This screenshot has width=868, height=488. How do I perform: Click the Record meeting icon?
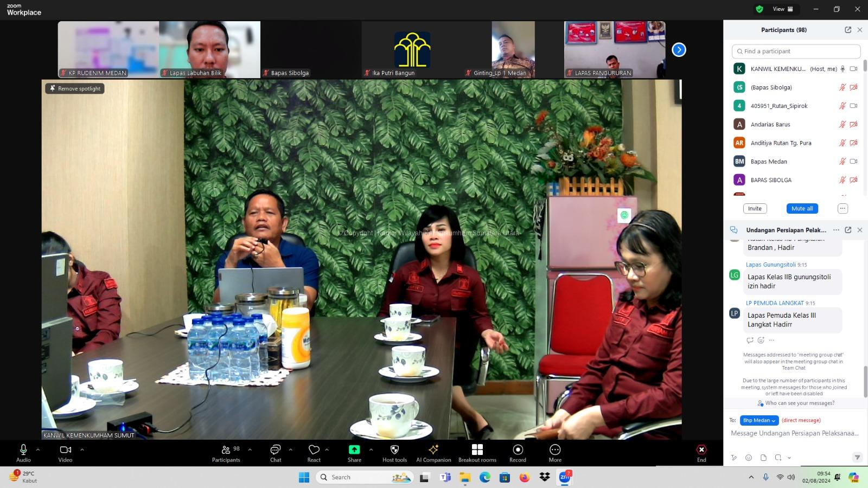pos(518,450)
